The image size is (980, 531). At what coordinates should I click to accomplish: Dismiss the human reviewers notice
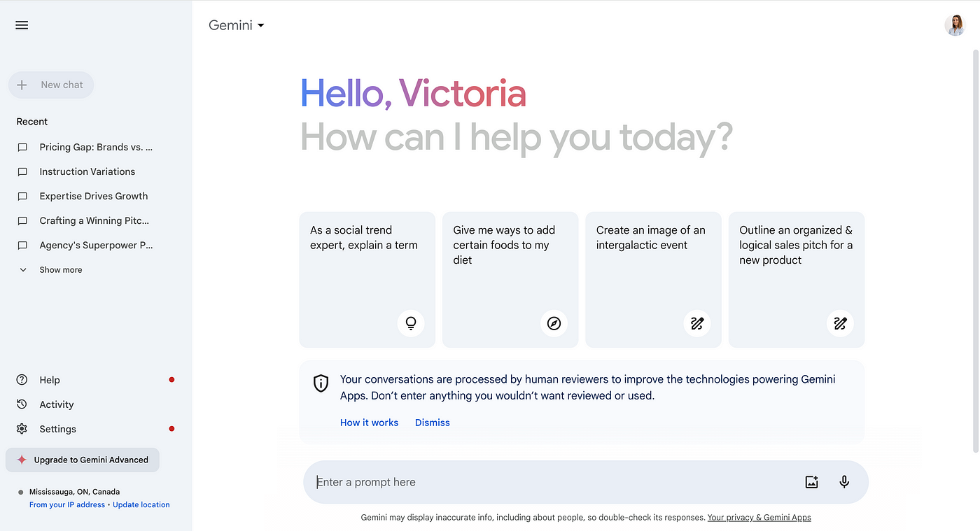(432, 423)
